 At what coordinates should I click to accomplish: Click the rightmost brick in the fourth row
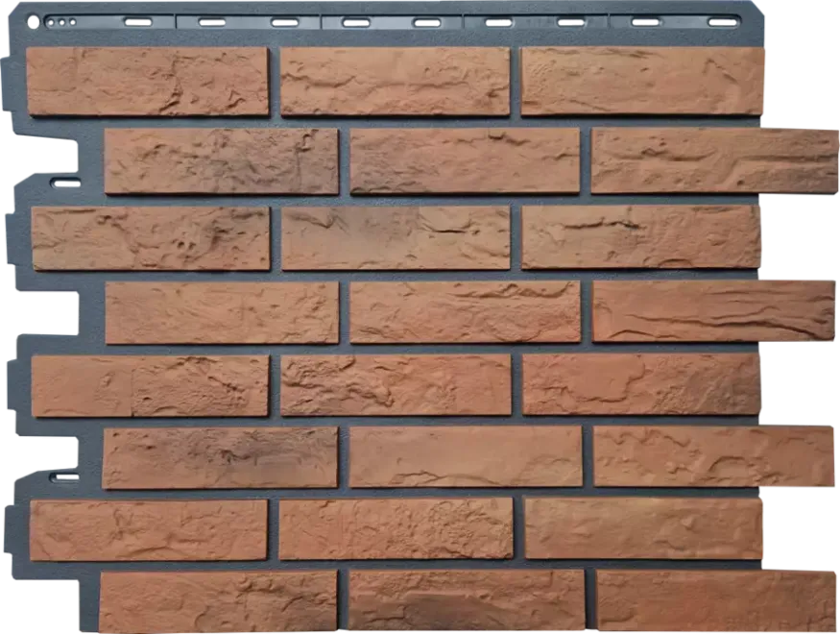(714, 310)
